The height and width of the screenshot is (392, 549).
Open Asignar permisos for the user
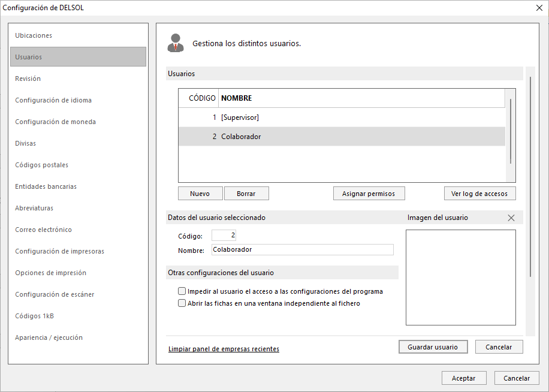[369, 194]
